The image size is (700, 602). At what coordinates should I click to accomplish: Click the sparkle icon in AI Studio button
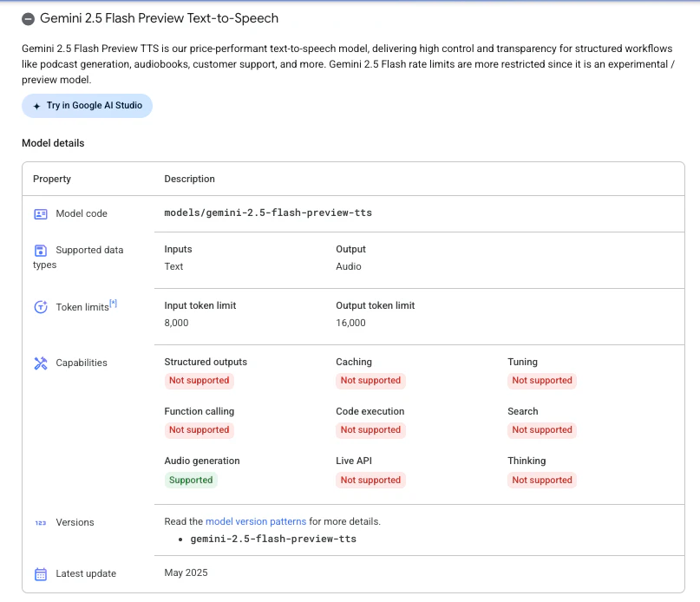pos(36,107)
